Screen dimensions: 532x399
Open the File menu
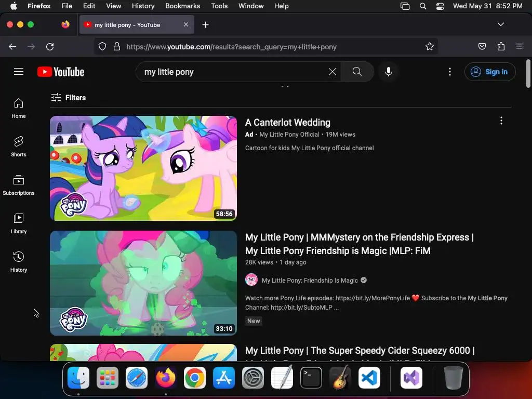tap(66, 6)
